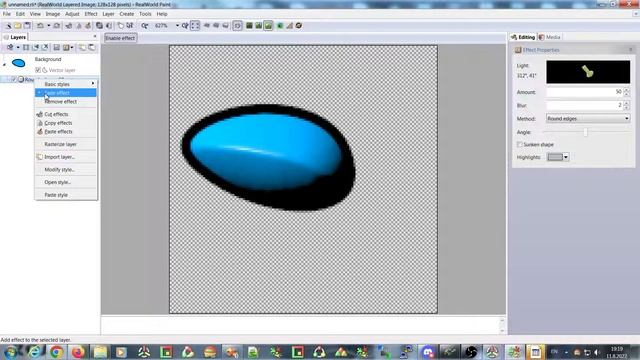The height and width of the screenshot is (360, 640).
Task: Open the zoom percentage dropdown arrow
Action: click(x=177, y=25)
